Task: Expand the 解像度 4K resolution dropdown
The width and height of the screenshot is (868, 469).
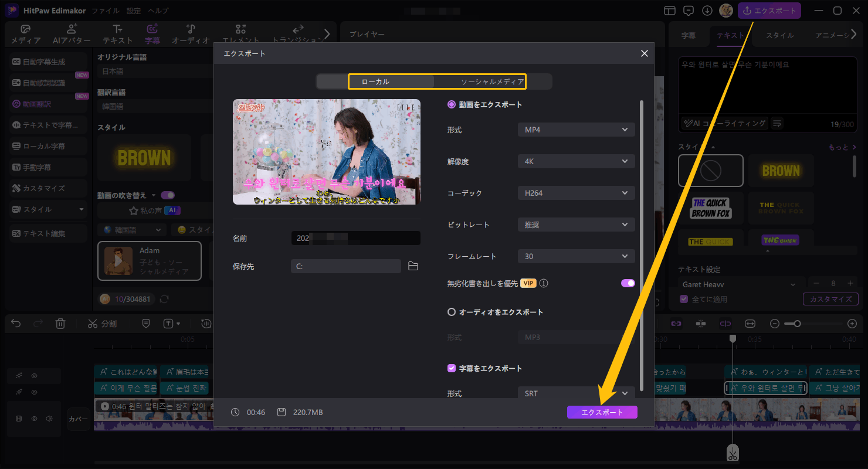Action: click(x=576, y=161)
